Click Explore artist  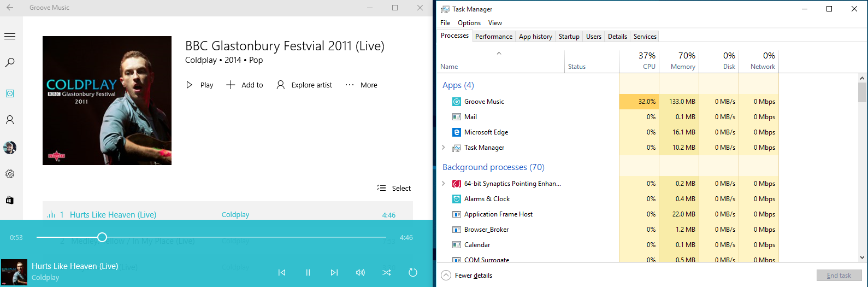pyautogui.click(x=304, y=85)
